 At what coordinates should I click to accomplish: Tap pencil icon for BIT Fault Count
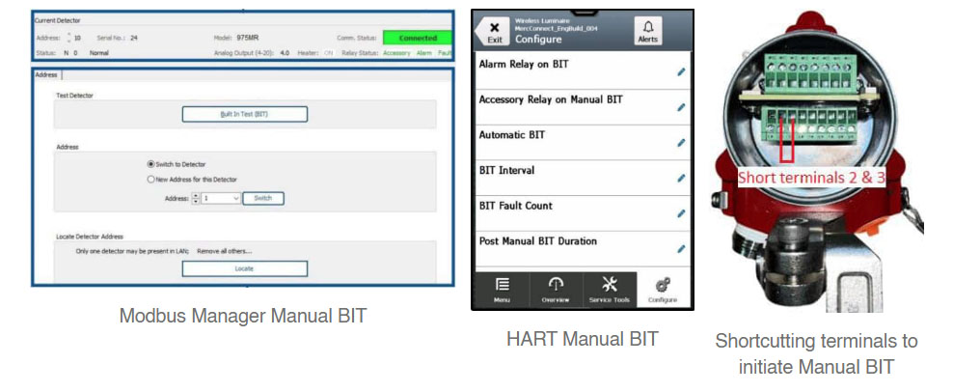click(681, 213)
